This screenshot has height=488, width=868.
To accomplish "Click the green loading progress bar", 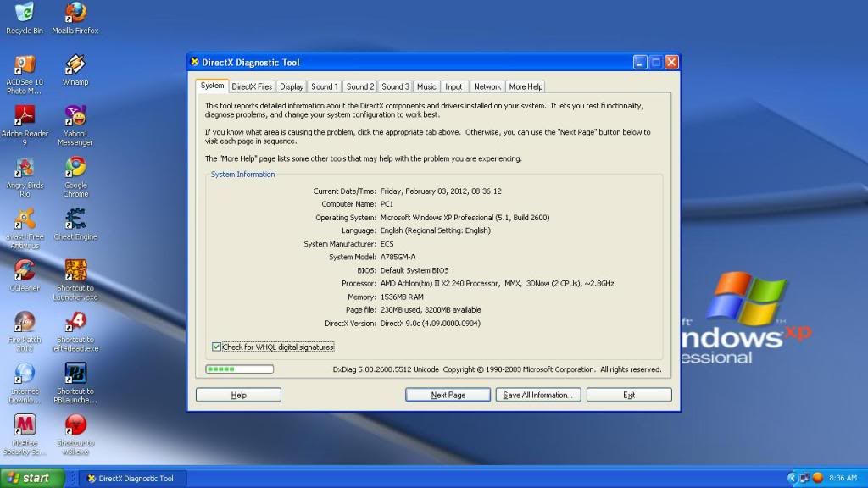I will [239, 369].
